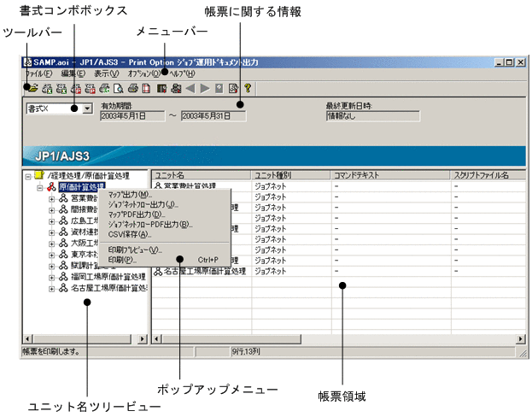Click the 情報なし last-updated field
The width and height of the screenshot is (532, 417).
(372, 116)
